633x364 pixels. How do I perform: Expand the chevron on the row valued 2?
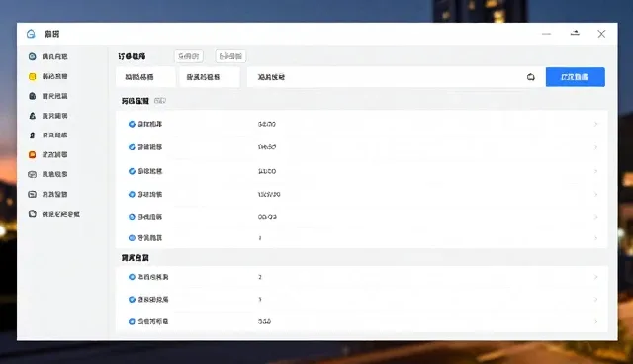(x=595, y=277)
